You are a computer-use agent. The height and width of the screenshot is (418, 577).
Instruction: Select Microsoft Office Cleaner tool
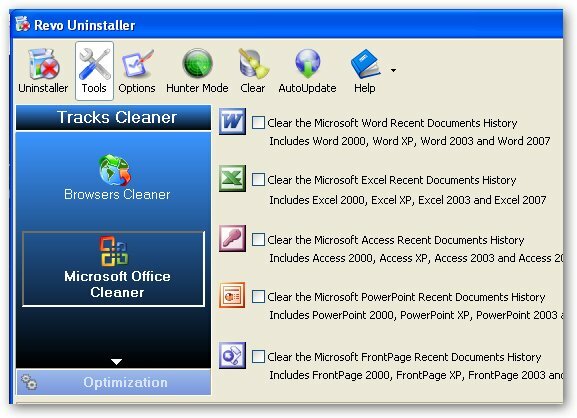coord(113,269)
